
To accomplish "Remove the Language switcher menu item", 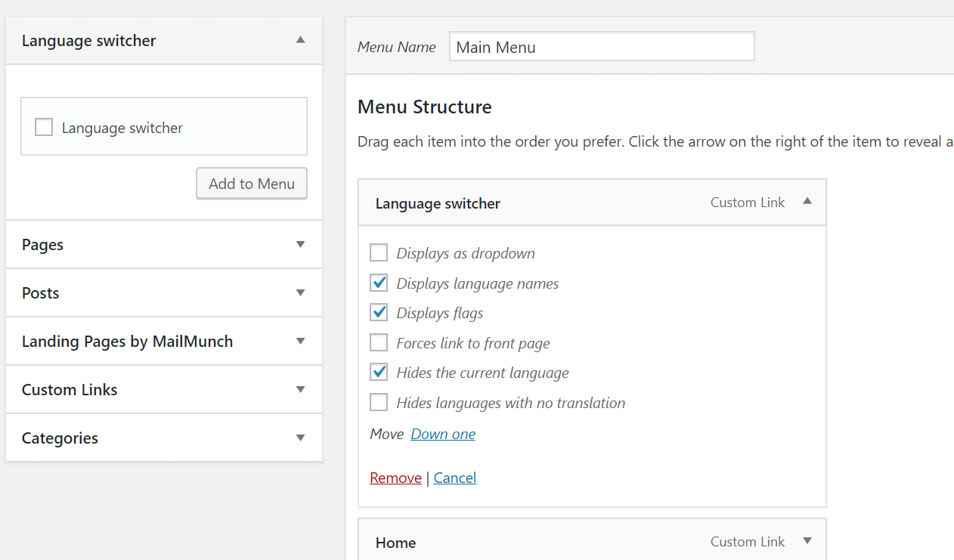I will [395, 478].
